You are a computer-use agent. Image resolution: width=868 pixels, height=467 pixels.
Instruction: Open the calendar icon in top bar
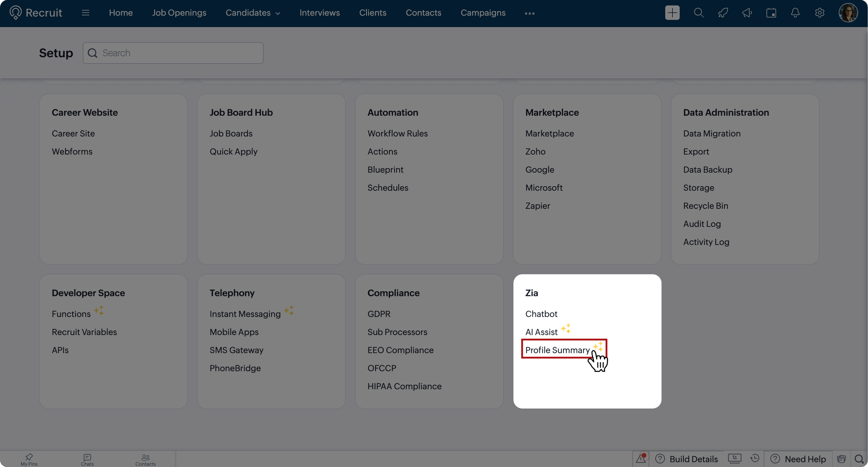pos(771,13)
